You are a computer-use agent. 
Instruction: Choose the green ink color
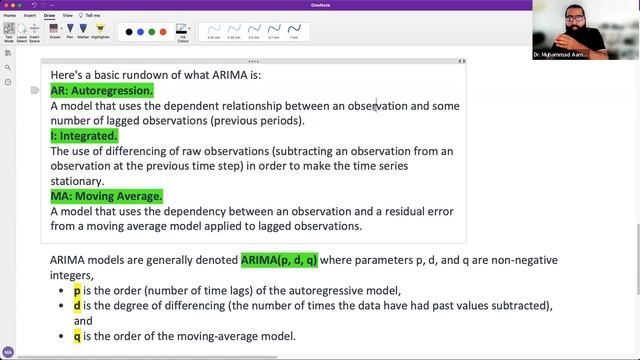152,32
